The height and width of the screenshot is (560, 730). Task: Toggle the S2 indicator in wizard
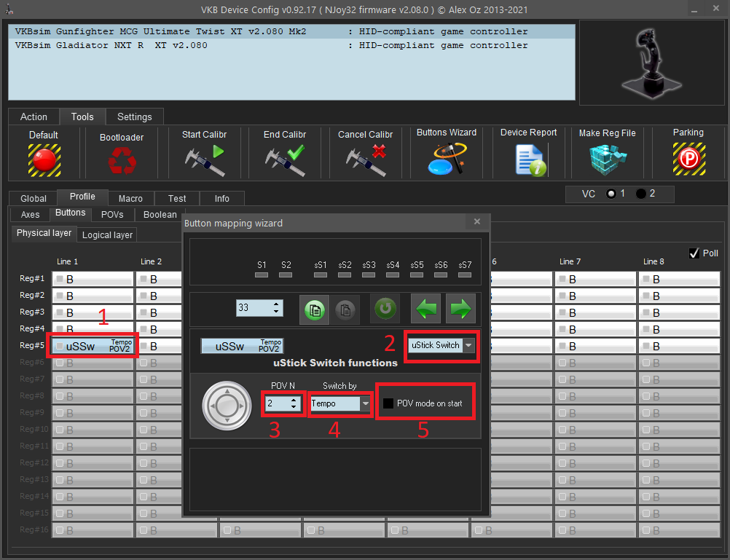click(x=286, y=275)
